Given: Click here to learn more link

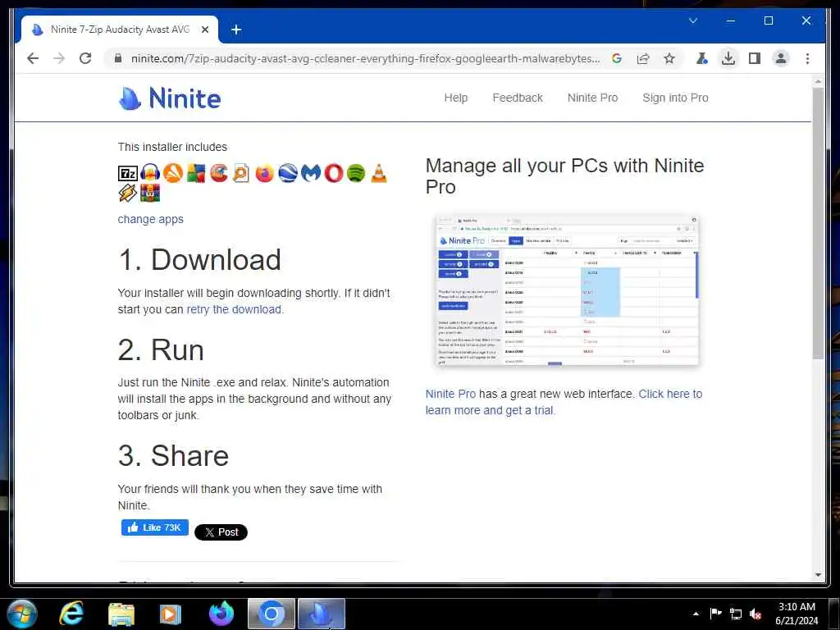Looking at the screenshot, I should (x=564, y=402).
